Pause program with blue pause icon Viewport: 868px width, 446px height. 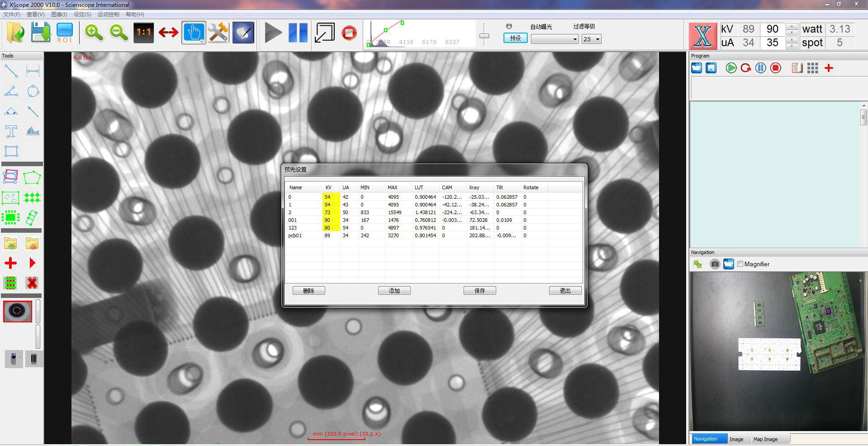pyautogui.click(x=761, y=68)
